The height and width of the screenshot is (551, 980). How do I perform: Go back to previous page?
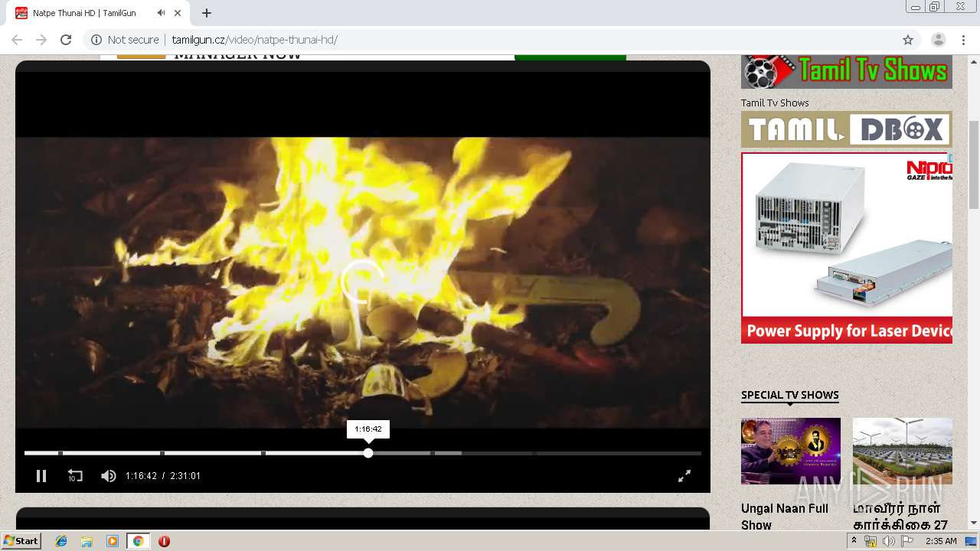click(x=17, y=40)
